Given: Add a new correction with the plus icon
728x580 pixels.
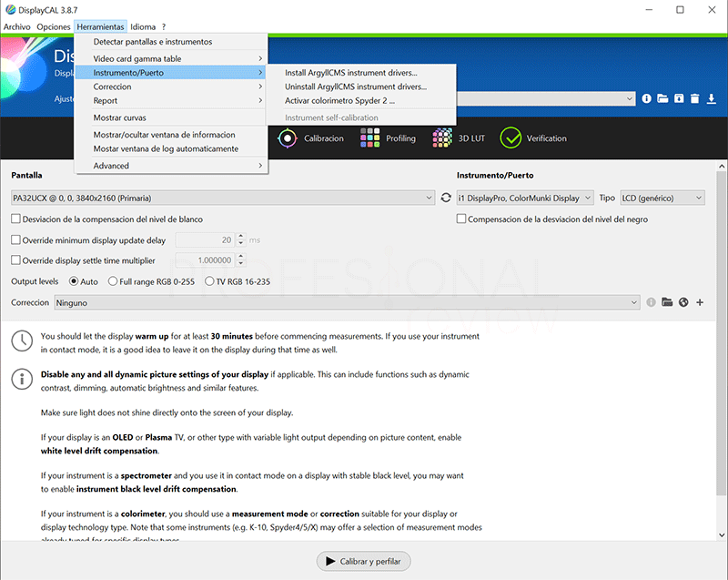Looking at the screenshot, I should [700, 302].
